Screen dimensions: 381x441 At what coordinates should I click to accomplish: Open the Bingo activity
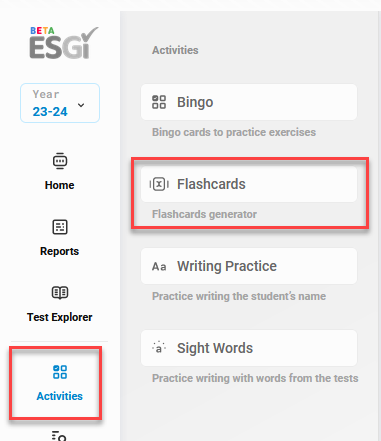249,102
